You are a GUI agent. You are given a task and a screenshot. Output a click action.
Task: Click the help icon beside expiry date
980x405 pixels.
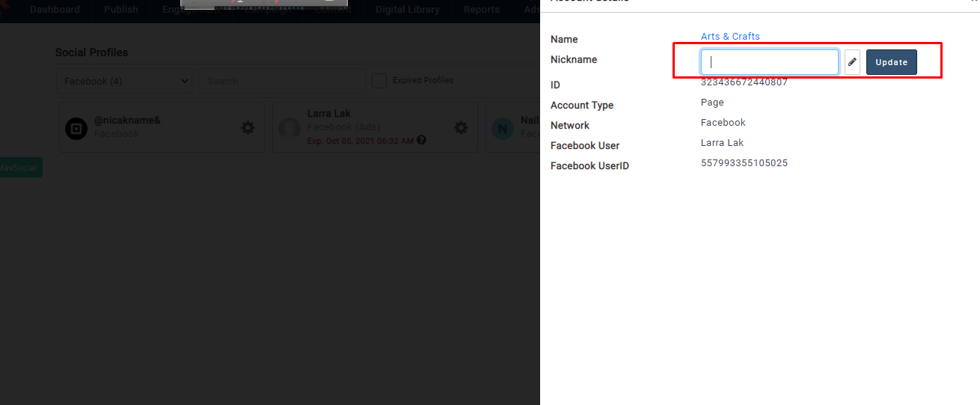coord(422,140)
